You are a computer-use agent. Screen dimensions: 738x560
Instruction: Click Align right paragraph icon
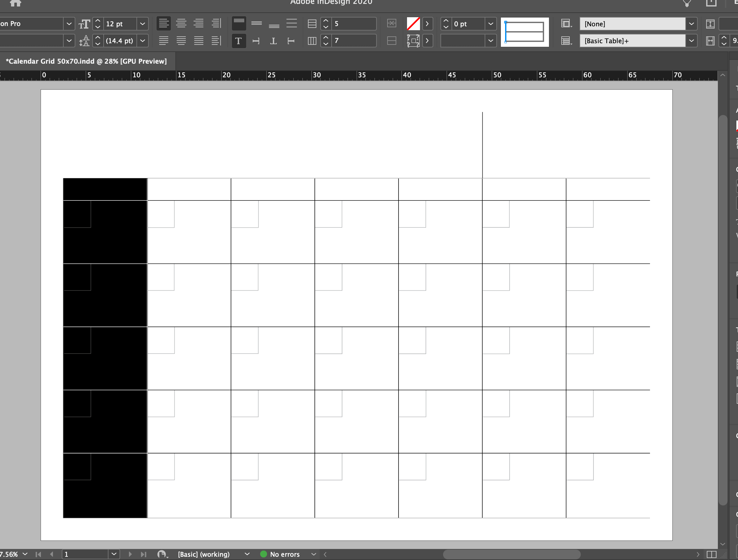pos(198,23)
